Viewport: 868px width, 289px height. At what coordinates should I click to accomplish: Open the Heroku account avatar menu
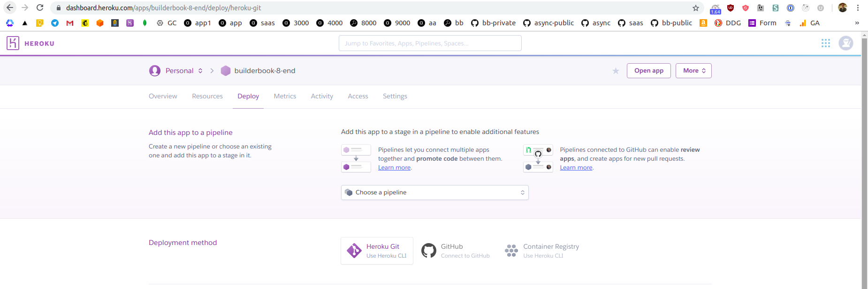coord(846,43)
